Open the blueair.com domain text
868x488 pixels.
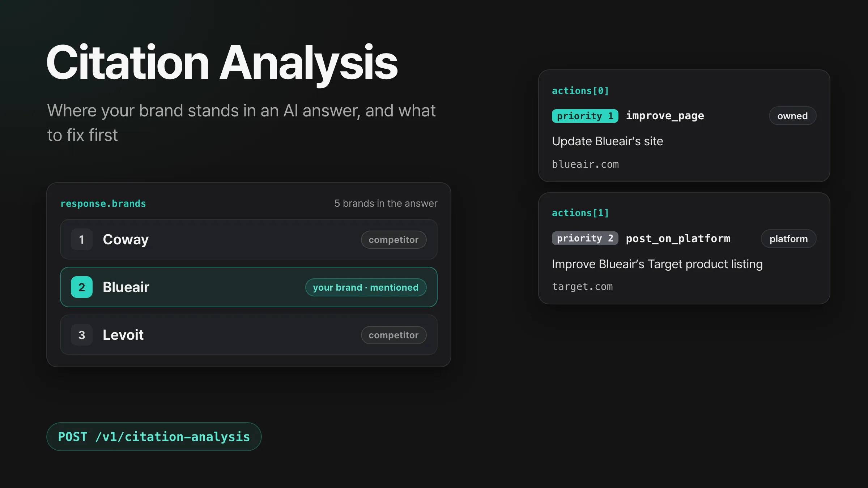[x=586, y=164]
